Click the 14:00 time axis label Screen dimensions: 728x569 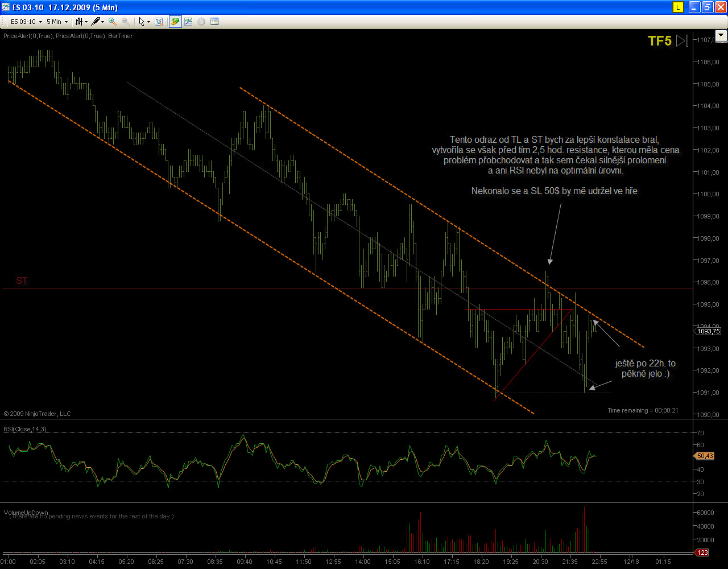click(363, 562)
